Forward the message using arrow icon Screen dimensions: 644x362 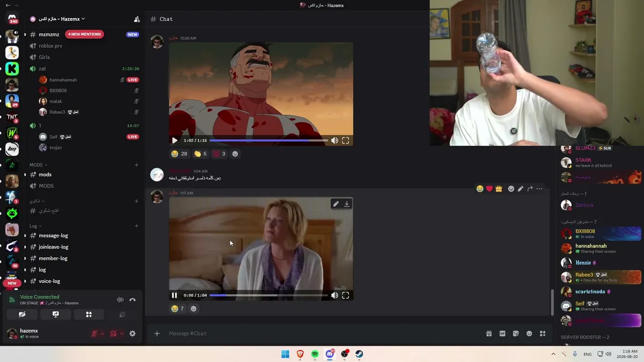coord(530,189)
